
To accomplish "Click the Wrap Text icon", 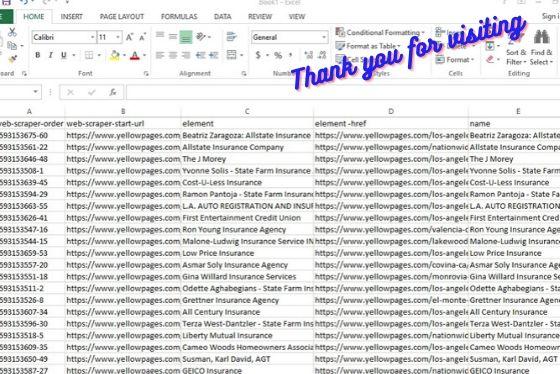I will 231,36.
